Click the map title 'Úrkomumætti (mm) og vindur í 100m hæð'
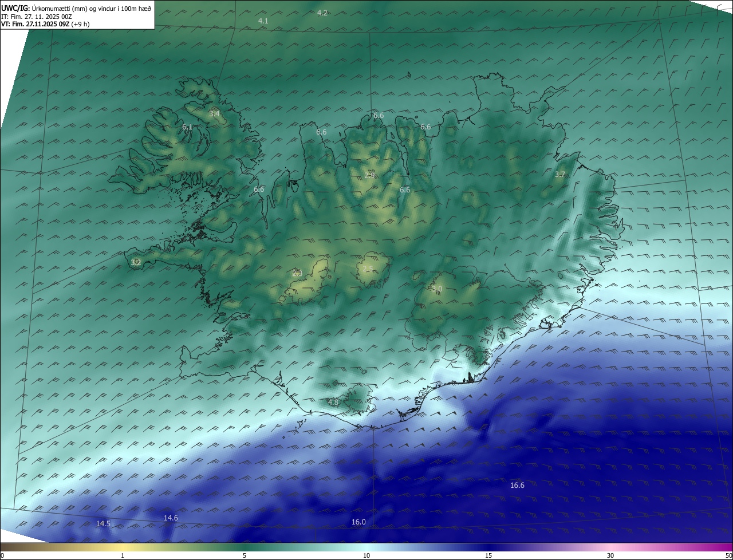The image size is (733, 560). click(x=92, y=8)
